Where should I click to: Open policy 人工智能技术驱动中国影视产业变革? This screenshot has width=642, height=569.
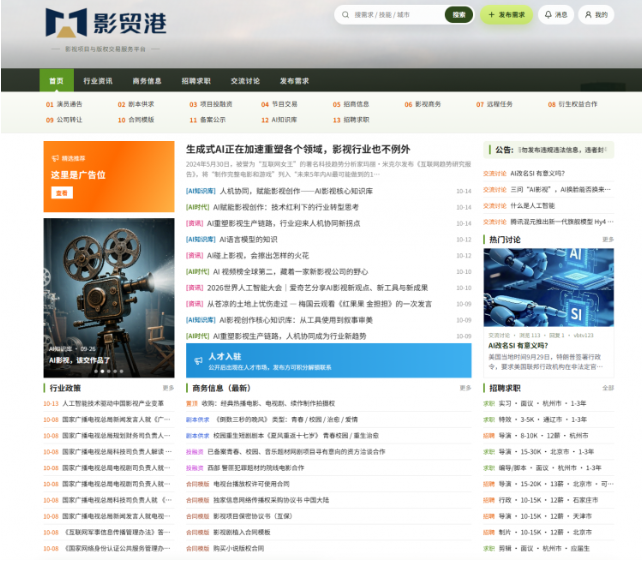click(x=113, y=403)
